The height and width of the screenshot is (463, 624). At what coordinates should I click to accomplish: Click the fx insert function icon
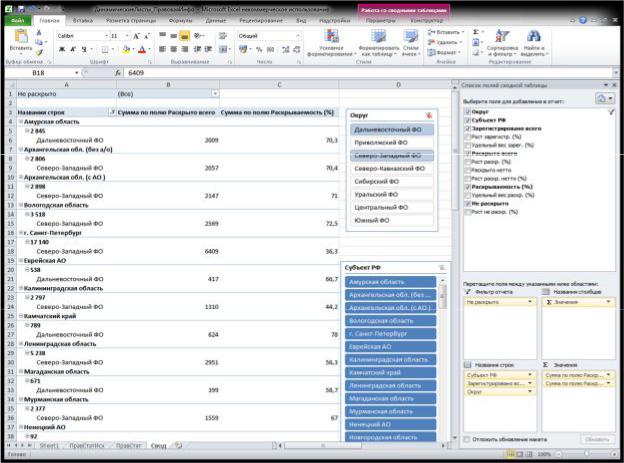tap(118, 73)
